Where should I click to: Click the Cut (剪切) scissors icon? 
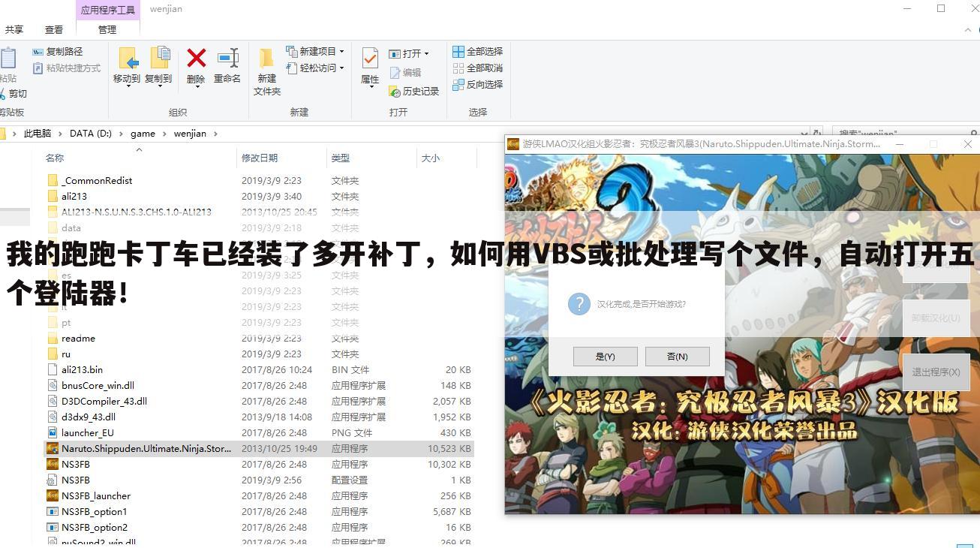click(x=14, y=94)
